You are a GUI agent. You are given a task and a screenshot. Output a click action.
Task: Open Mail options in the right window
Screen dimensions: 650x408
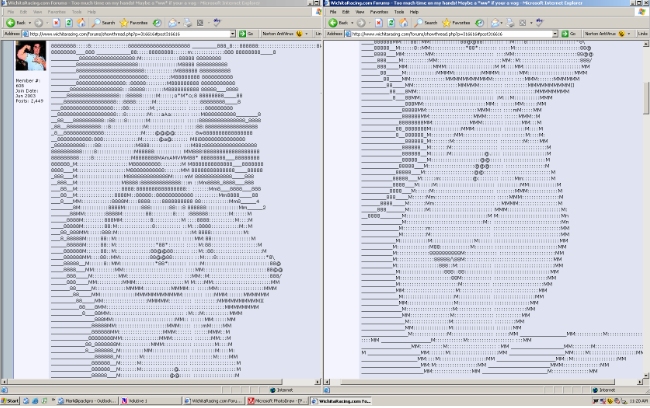495,23
